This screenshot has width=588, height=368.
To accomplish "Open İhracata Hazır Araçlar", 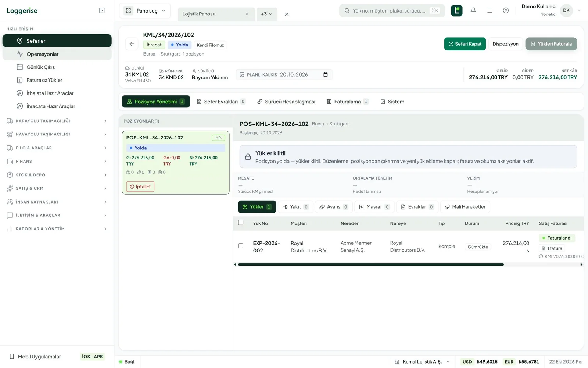I will click(57, 106).
